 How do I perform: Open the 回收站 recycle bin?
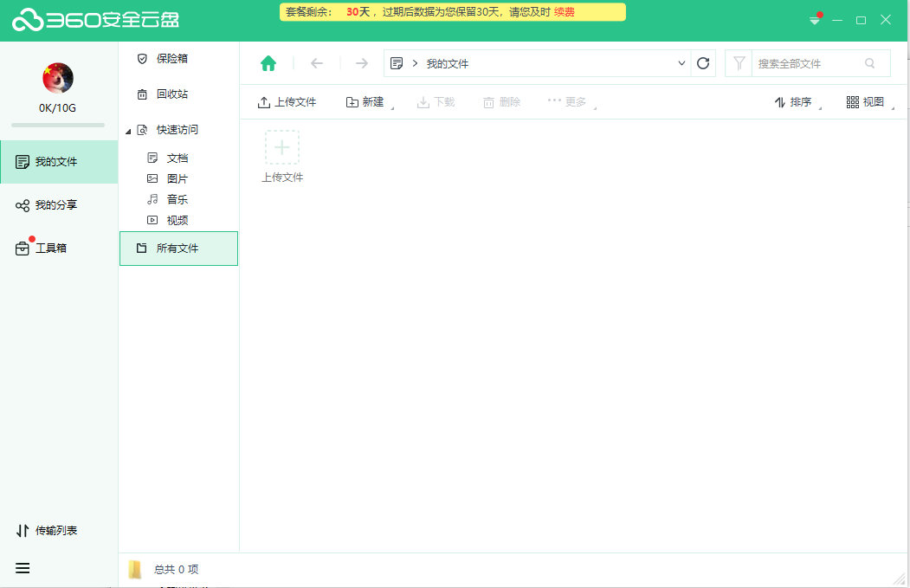(168, 94)
